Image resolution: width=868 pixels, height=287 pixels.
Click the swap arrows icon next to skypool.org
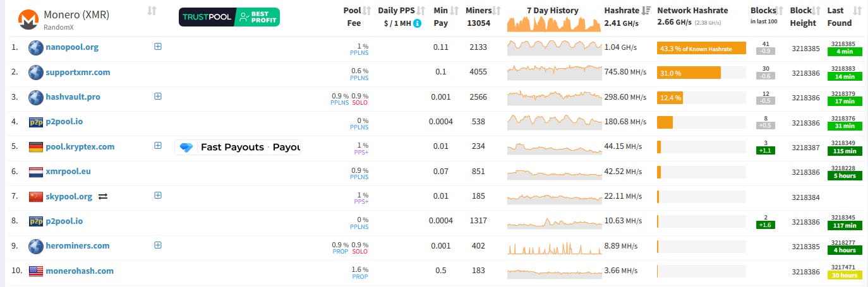click(x=103, y=197)
